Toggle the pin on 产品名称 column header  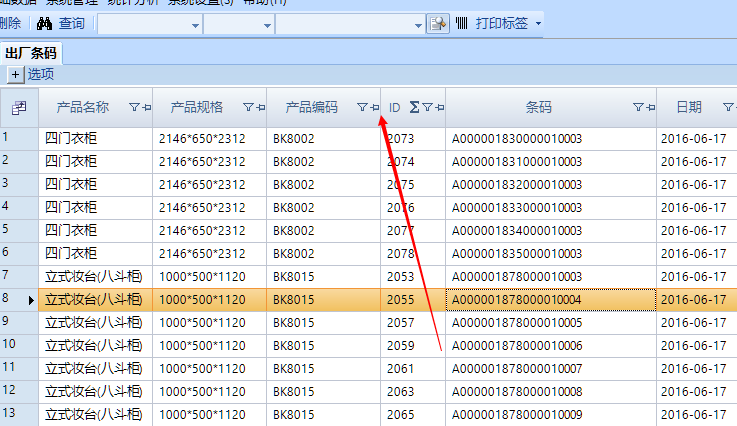click(147, 107)
